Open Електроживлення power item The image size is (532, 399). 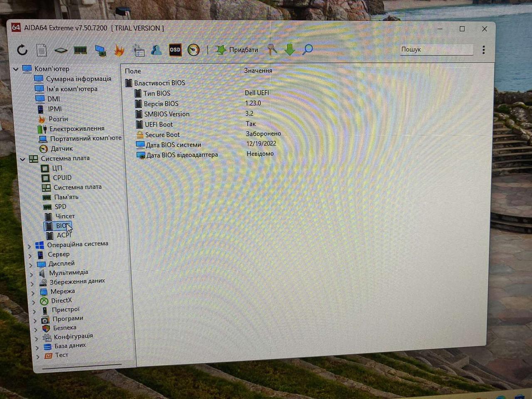tap(77, 129)
